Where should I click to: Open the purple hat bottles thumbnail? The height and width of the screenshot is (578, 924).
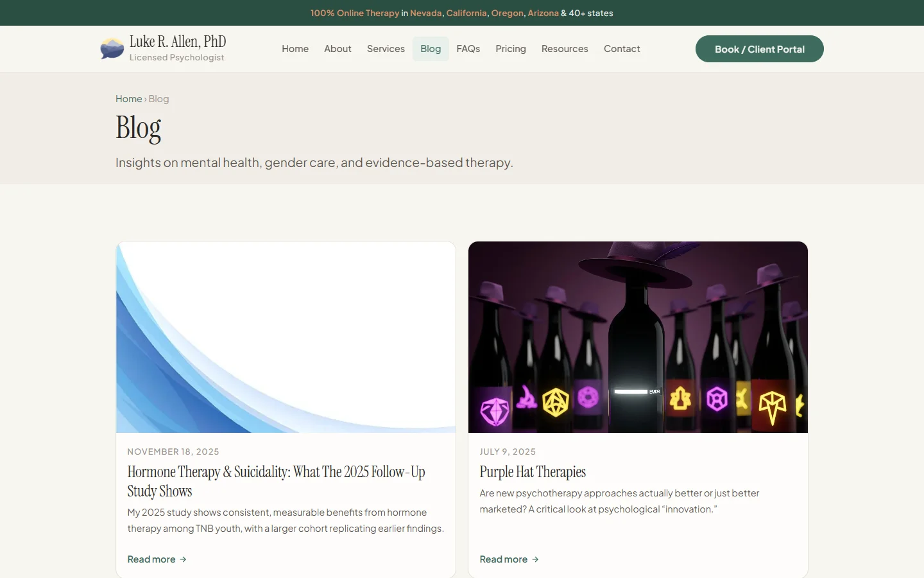coord(638,337)
